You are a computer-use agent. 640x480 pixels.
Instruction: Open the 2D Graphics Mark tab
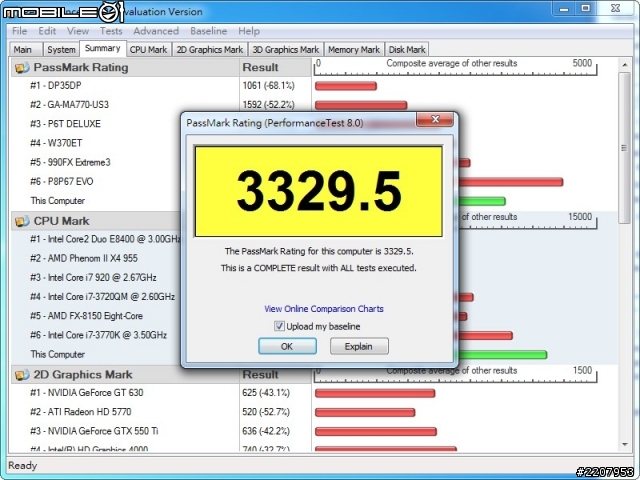tap(210, 49)
